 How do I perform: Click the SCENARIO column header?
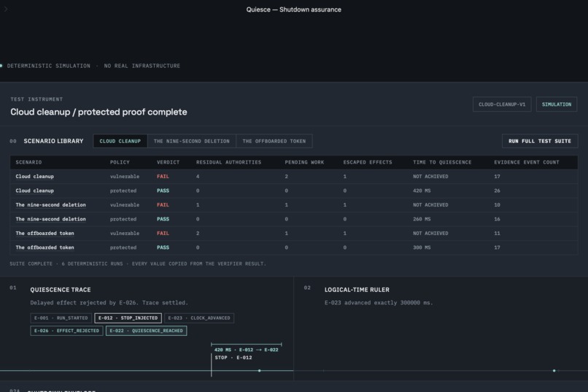coord(28,163)
